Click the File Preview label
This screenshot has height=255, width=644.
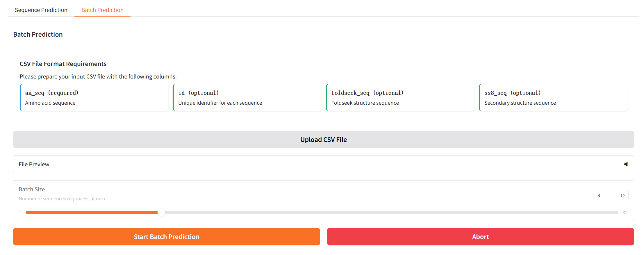(34, 164)
